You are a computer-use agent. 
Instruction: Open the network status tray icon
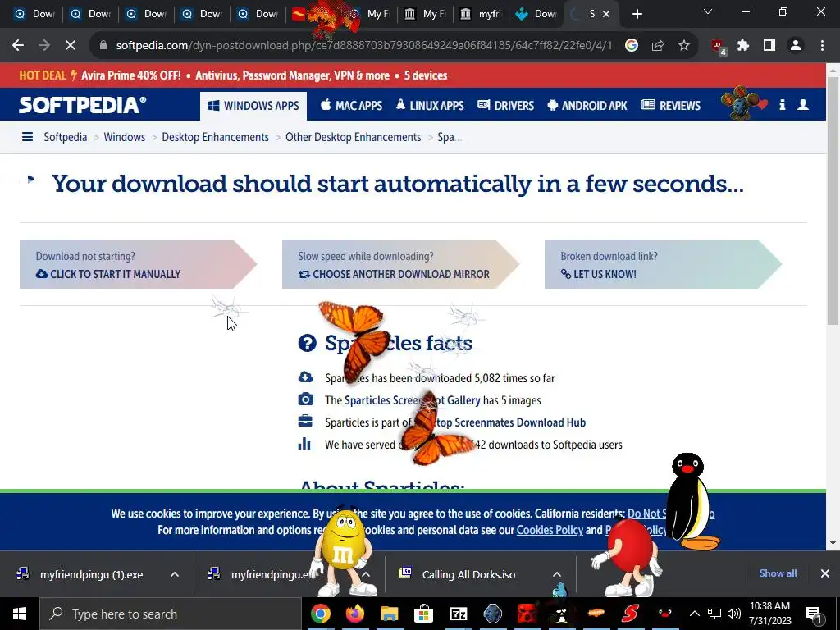(714, 614)
